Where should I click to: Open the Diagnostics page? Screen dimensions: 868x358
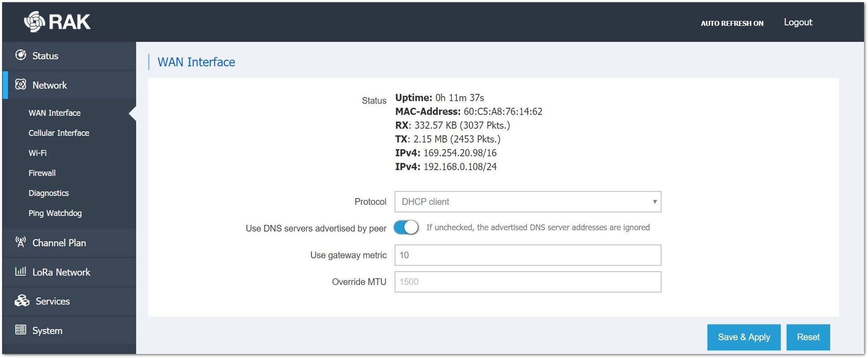[48, 193]
